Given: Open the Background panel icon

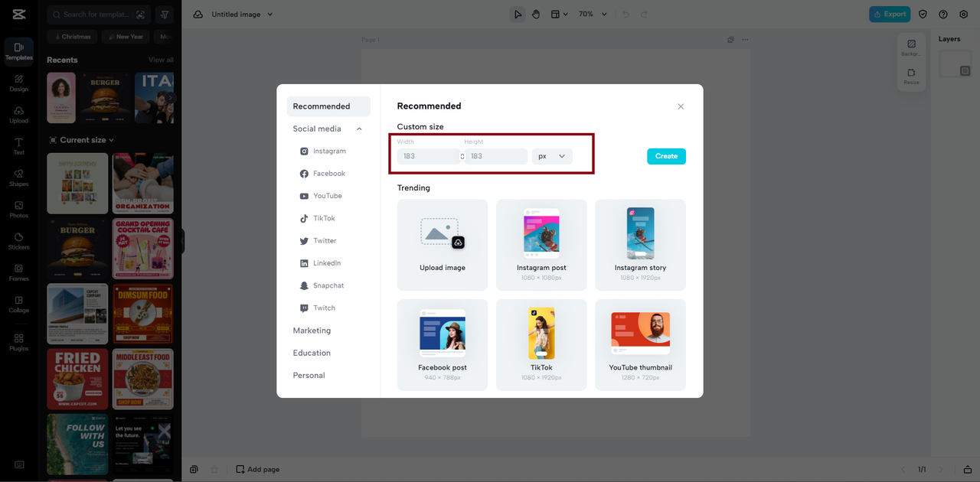Looking at the screenshot, I should pos(911,47).
